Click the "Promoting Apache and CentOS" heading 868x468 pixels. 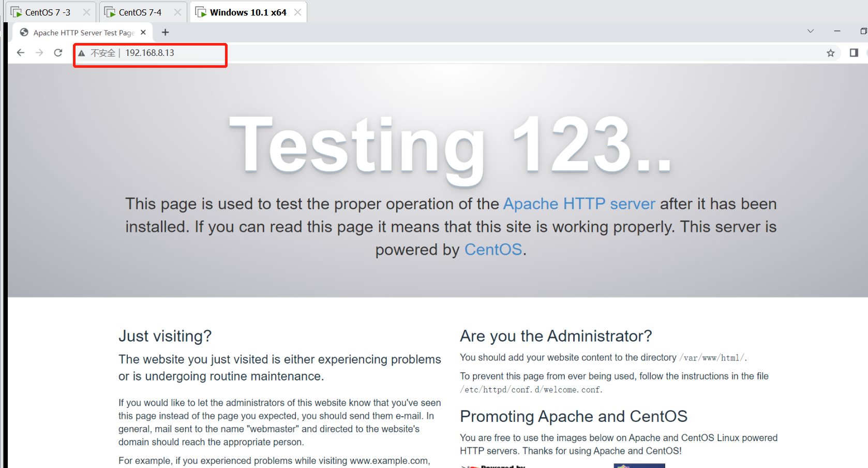pos(574,416)
